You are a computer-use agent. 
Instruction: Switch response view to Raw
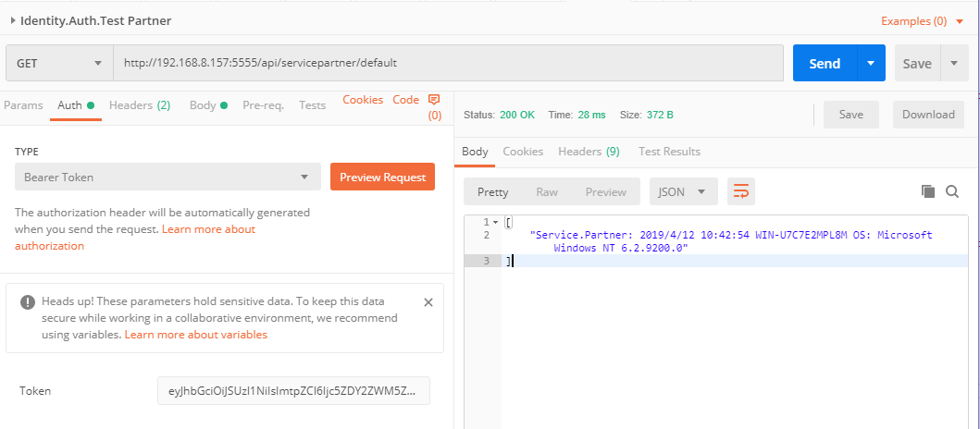coord(547,191)
